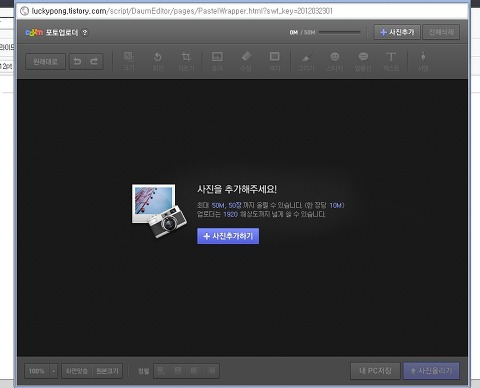
Task: Redo with the right-curved arrow
Action: [x=94, y=61]
